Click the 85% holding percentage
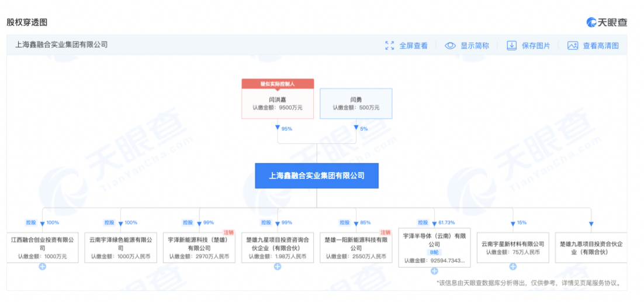 365,222
